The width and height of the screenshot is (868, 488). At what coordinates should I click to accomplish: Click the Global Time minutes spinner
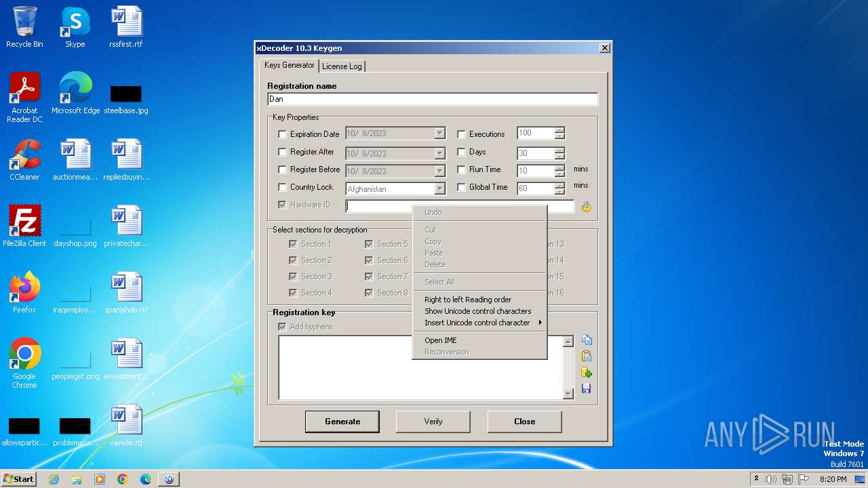559,188
